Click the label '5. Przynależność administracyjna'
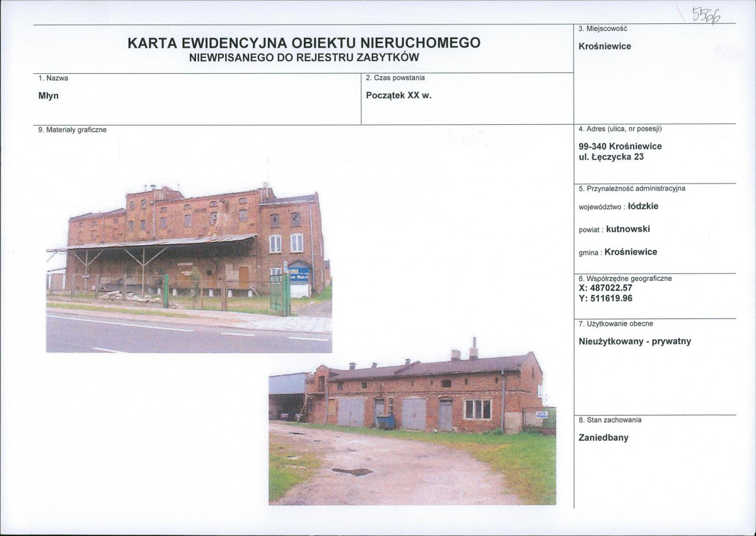 [x=632, y=189]
